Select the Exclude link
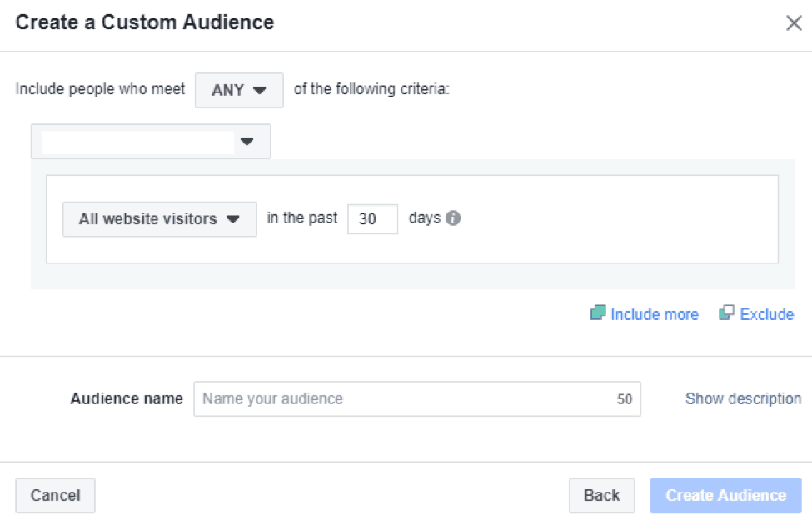 click(766, 314)
